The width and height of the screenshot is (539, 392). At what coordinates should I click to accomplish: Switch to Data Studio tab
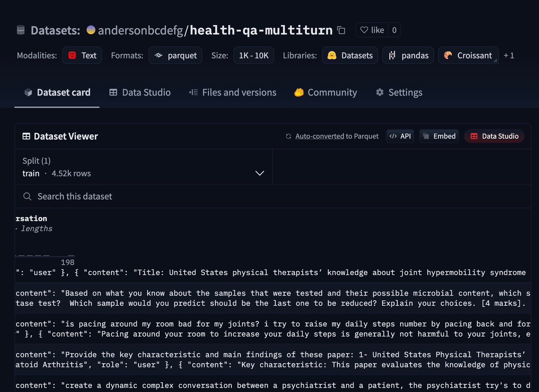[x=140, y=92]
